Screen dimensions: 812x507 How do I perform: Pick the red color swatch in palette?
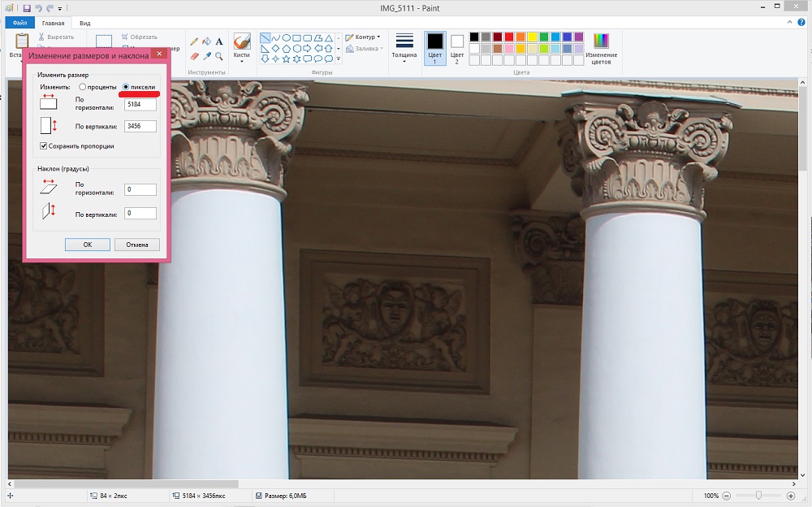tap(509, 37)
